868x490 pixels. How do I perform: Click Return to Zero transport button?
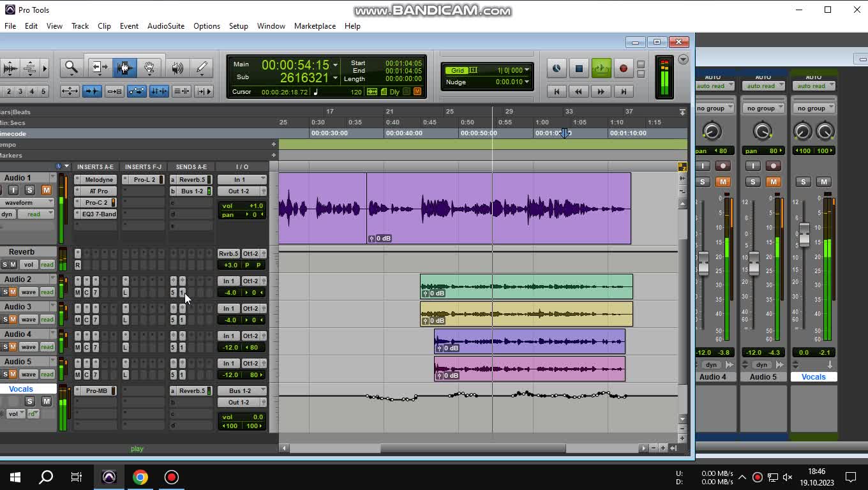[x=557, y=92]
